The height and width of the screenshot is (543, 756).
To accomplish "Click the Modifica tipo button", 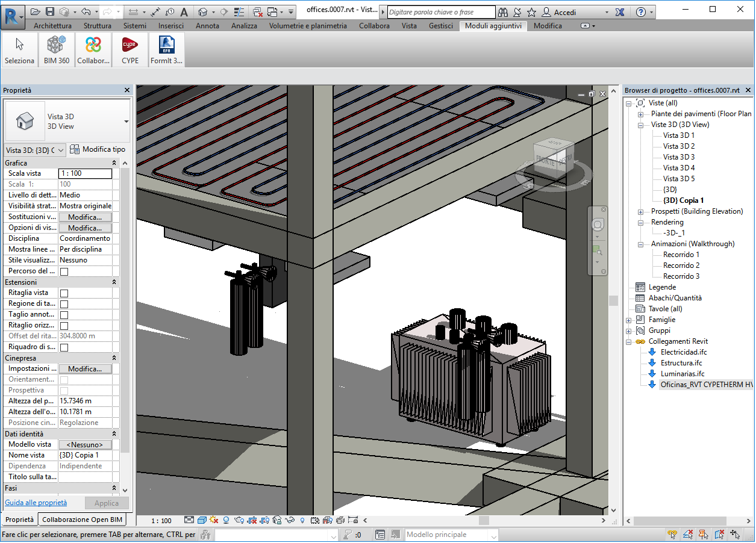I will point(98,149).
